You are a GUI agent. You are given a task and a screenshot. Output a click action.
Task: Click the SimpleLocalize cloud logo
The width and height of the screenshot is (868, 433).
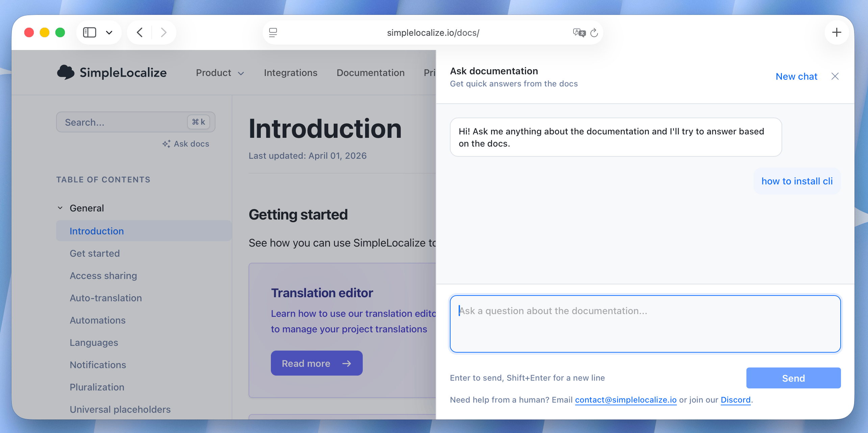pyautogui.click(x=112, y=72)
